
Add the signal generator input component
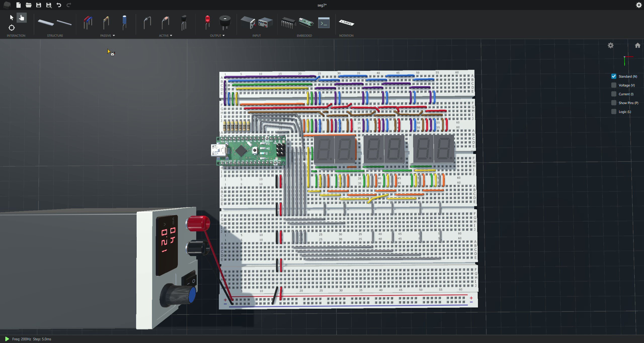coord(265,23)
